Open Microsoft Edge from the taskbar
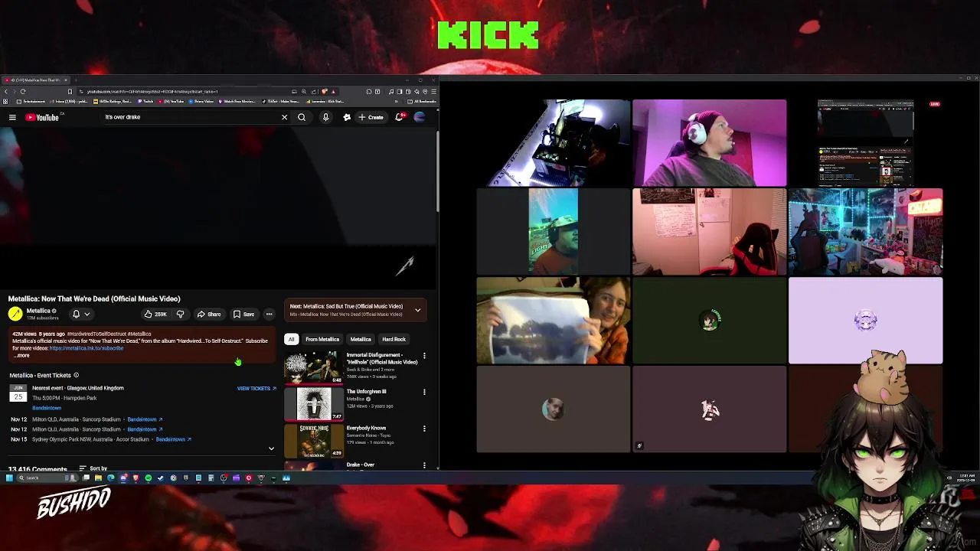 click(x=111, y=478)
